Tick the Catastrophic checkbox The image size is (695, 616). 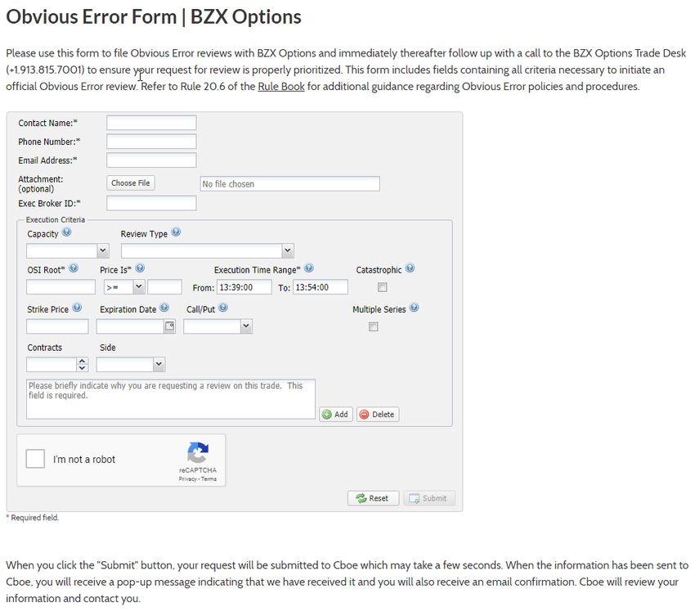(382, 287)
